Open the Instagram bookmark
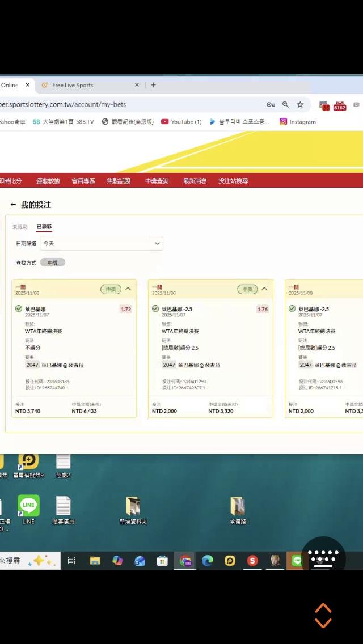The width and height of the screenshot is (363, 644). pos(298,122)
